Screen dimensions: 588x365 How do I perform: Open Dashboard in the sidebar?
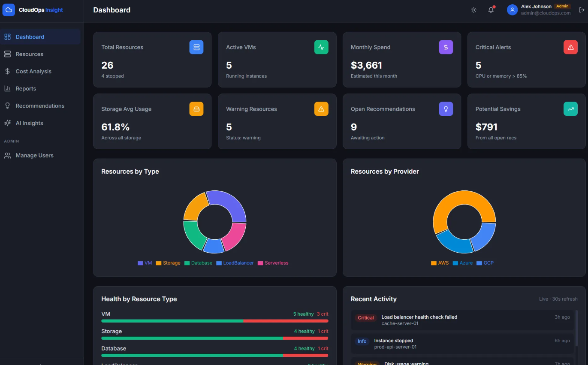click(x=40, y=37)
